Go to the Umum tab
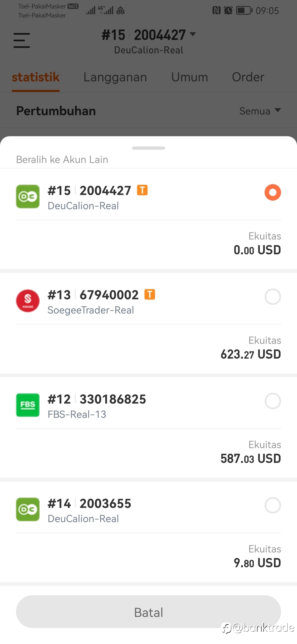The width and height of the screenshot is (297, 644). click(x=189, y=77)
